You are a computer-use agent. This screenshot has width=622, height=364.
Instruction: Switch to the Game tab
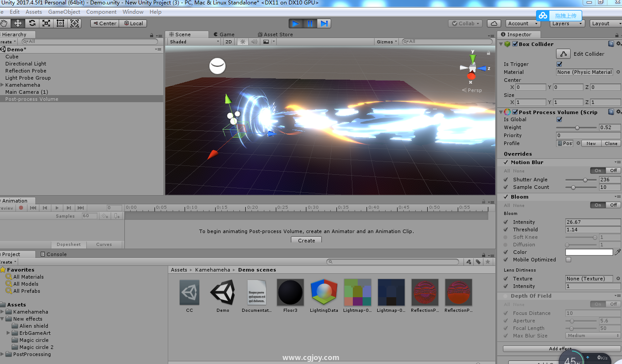coord(224,34)
